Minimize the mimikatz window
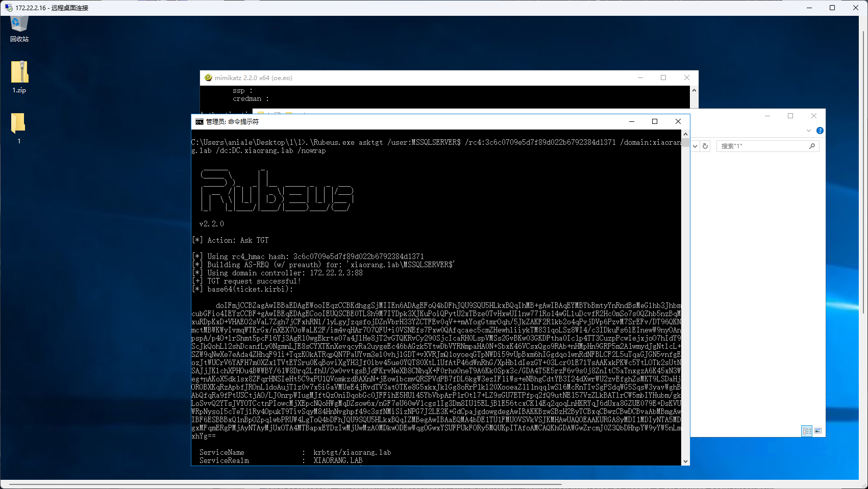868x489 pixels. click(x=640, y=78)
